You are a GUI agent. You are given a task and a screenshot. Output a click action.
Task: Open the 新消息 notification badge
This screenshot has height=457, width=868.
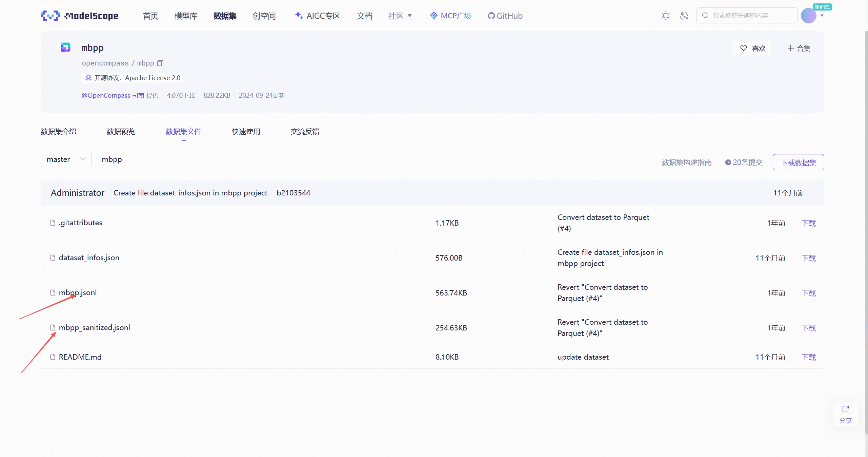822,7
